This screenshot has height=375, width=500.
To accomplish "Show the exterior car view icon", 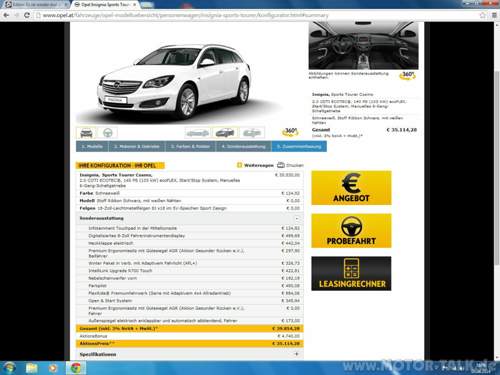I will click(x=86, y=133).
